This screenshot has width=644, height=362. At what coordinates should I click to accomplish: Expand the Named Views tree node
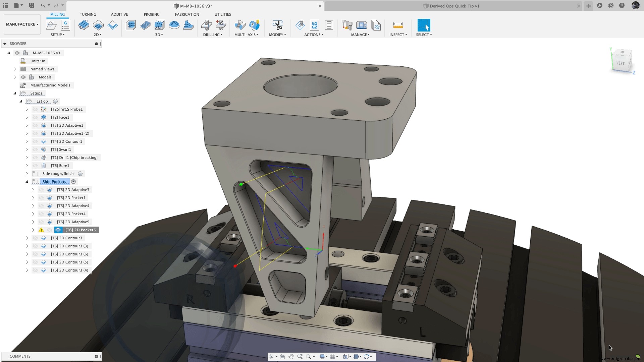click(14, 69)
